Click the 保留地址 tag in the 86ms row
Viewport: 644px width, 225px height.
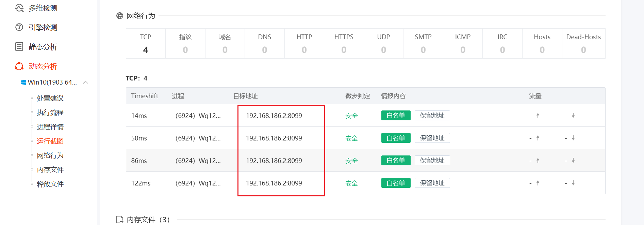click(432, 161)
